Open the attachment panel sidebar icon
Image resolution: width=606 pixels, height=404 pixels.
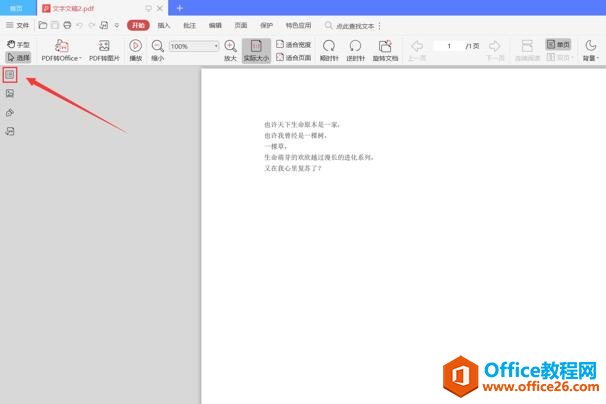click(x=10, y=131)
